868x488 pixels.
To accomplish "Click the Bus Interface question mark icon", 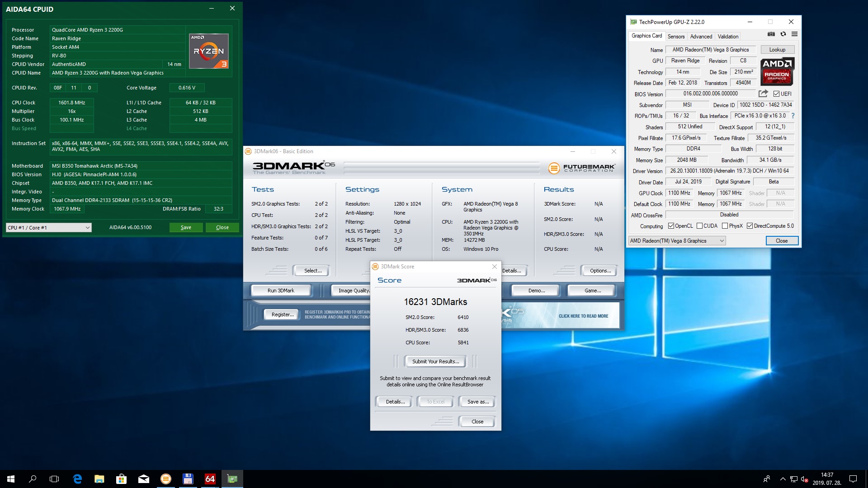I will click(x=793, y=116).
